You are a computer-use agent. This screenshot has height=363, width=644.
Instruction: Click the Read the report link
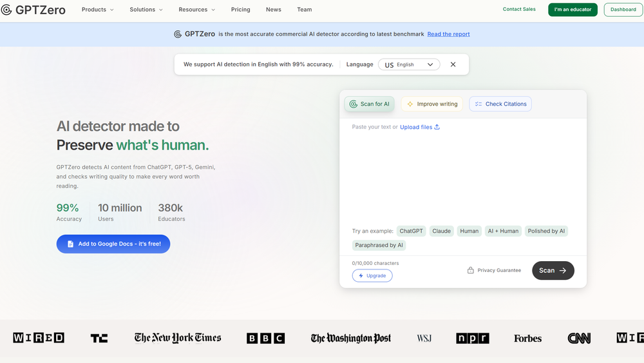pyautogui.click(x=448, y=34)
